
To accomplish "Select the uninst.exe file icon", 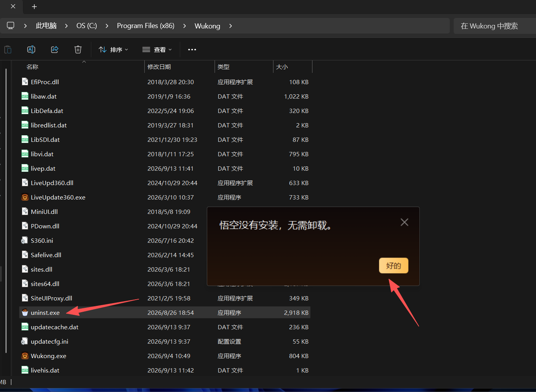I will click(25, 313).
